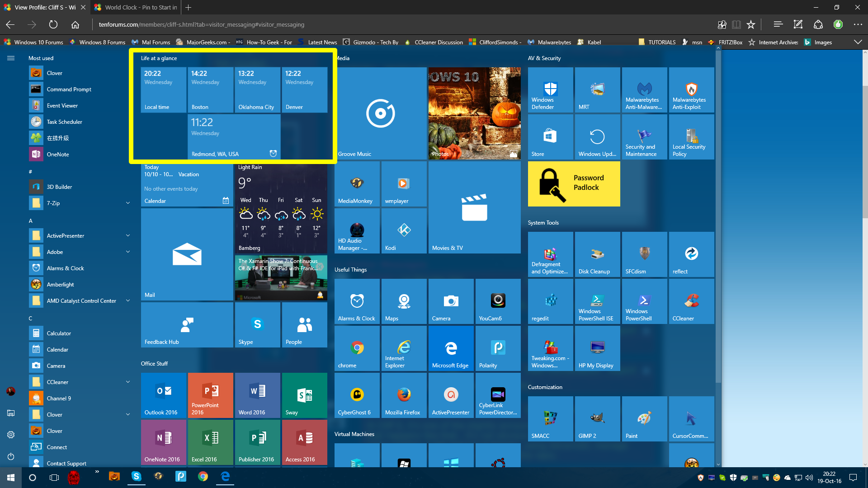
Task: Click the Windows Start button
Action: (x=11, y=477)
